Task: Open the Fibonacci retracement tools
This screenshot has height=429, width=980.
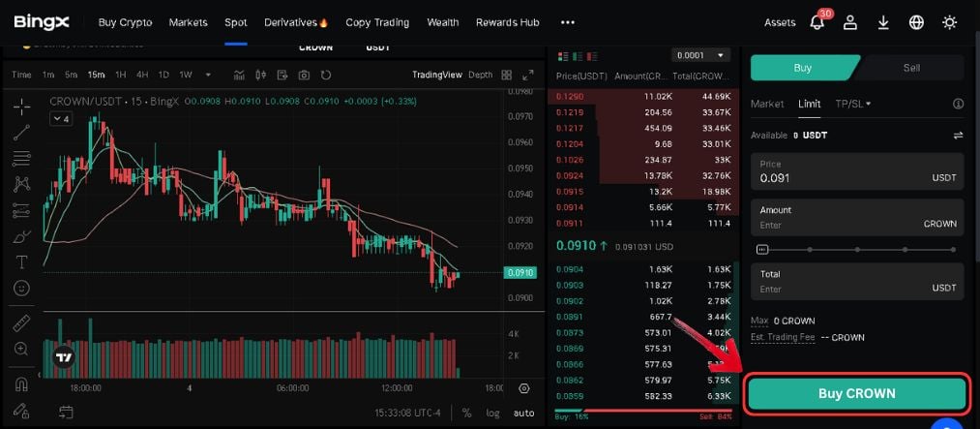Action: (22, 158)
